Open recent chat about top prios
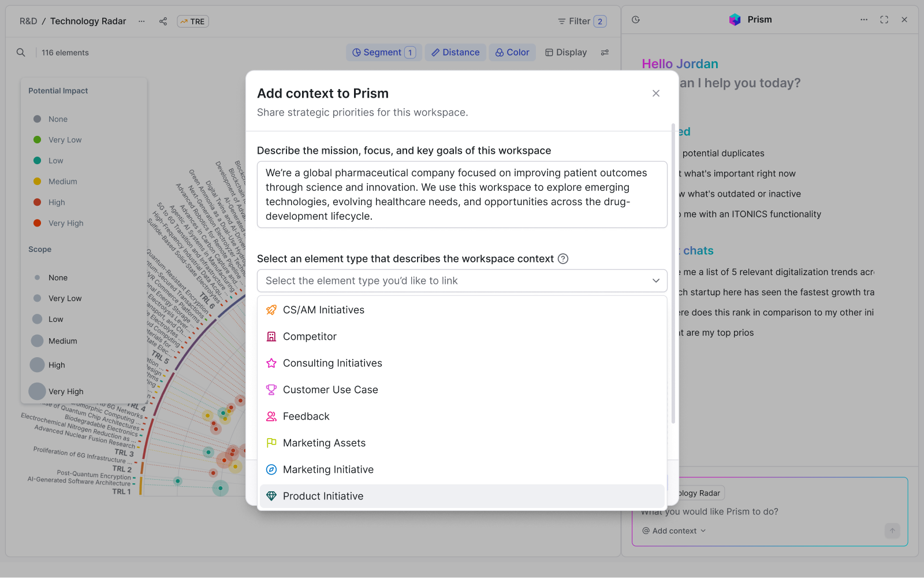 717,332
